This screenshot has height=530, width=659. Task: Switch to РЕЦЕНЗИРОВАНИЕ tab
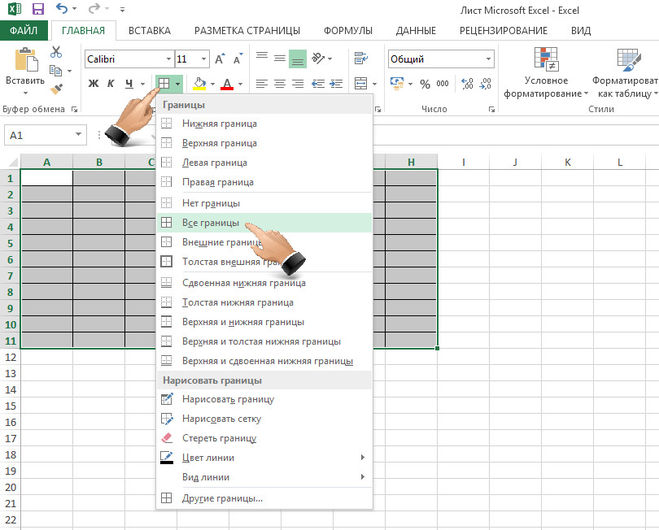click(x=503, y=31)
